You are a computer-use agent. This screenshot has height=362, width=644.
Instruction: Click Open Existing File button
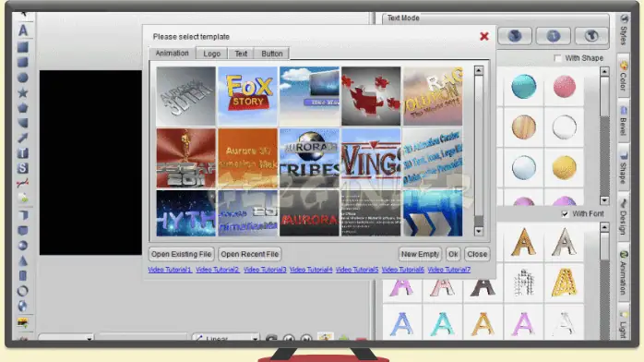(x=181, y=254)
